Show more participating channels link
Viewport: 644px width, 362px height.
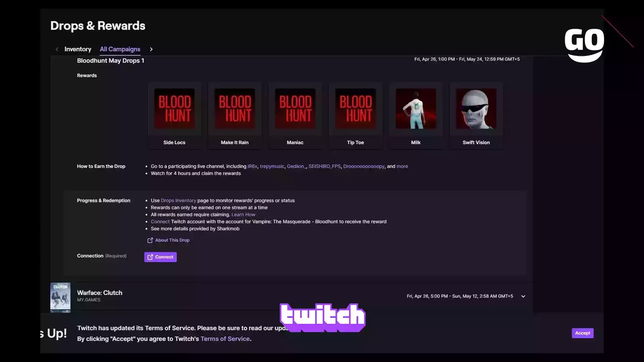(x=402, y=166)
